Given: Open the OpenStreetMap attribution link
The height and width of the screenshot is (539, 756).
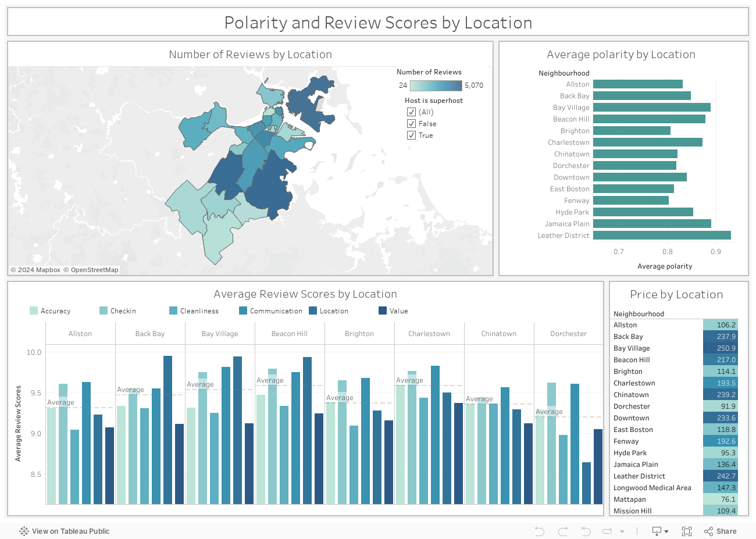Looking at the screenshot, I should pos(91,270).
